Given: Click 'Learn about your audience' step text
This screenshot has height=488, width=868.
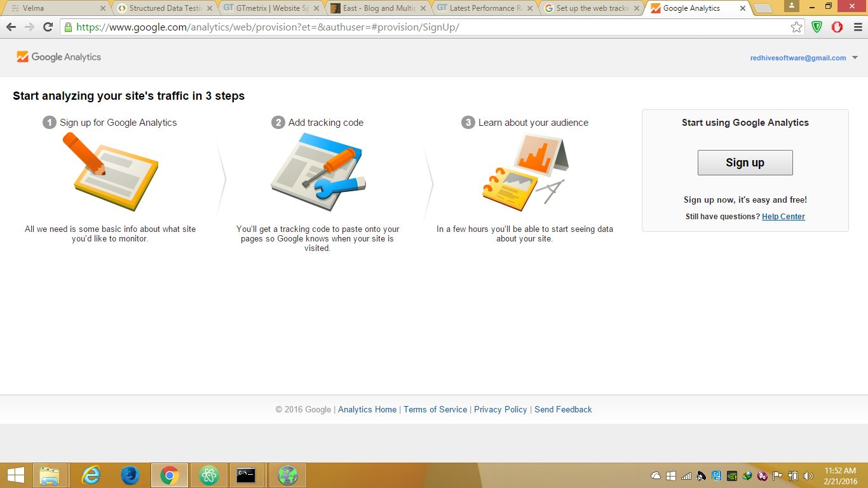Looking at the screenshot, I should click(533, 123).
